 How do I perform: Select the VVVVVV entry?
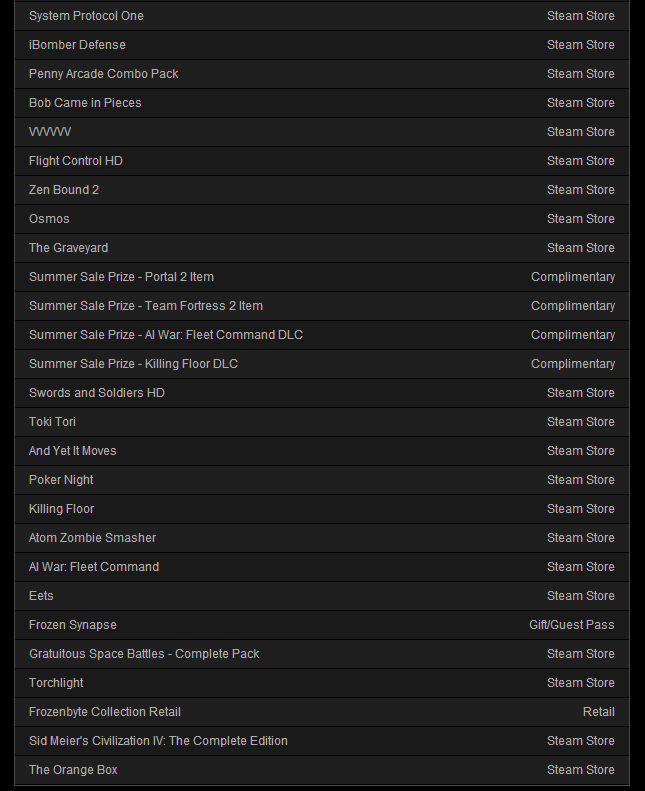coord(322,132)
